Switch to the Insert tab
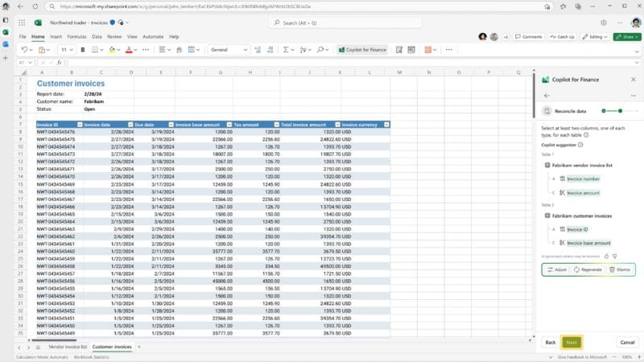 point(56,36)
